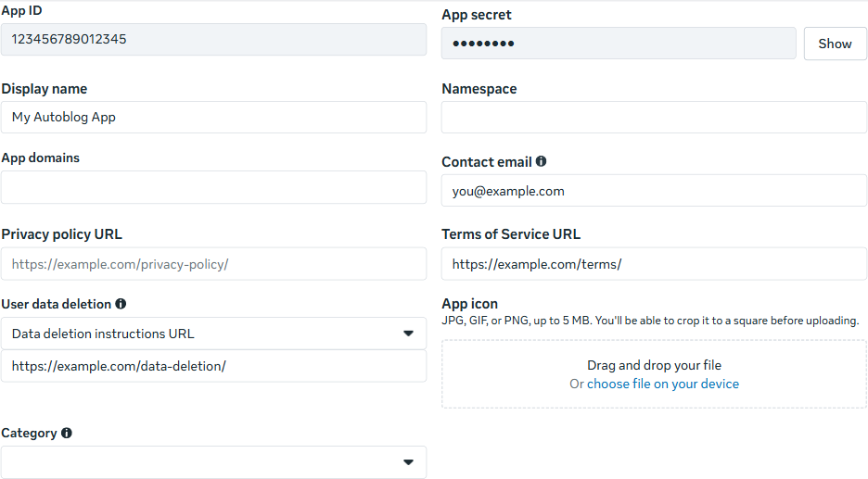Click the Privacy policy URL field
Image resolution: width=868 pixels, height=479 pixels.
pyautogui.click(x=213, y=264)
